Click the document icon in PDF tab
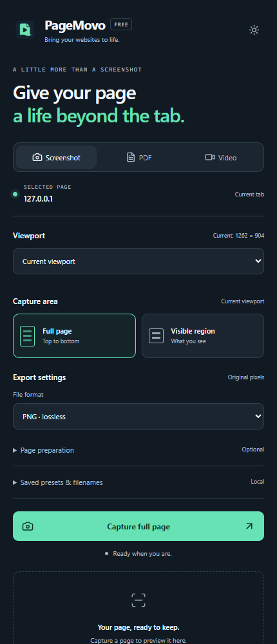The image size is (277, 644). click(131, 157)
